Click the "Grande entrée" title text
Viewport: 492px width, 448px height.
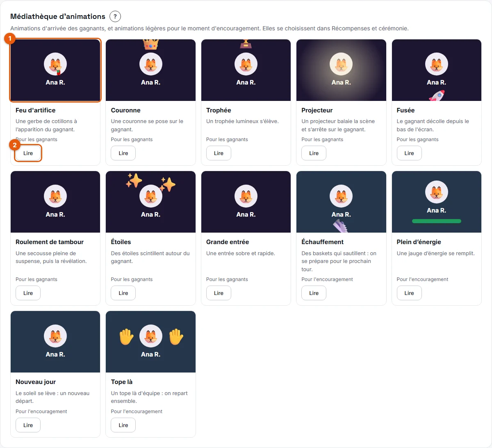coord(228,242)
